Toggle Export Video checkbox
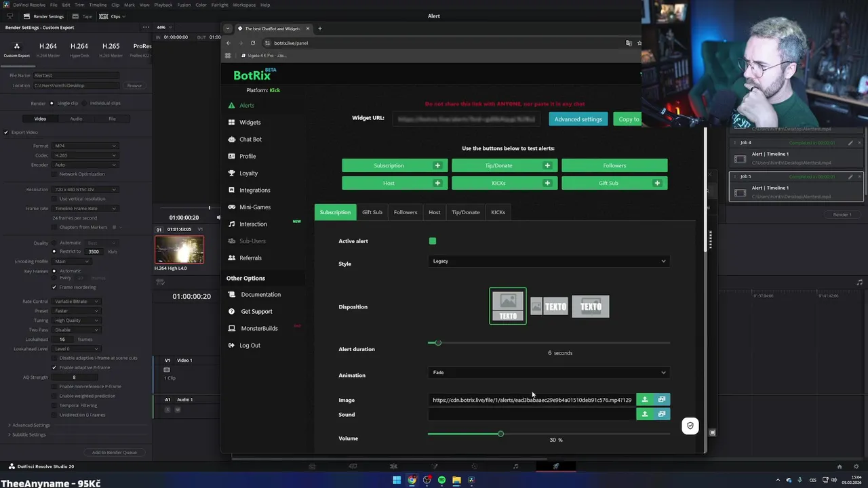The width and height of the screenshot is (868, 488). [6, 132]
